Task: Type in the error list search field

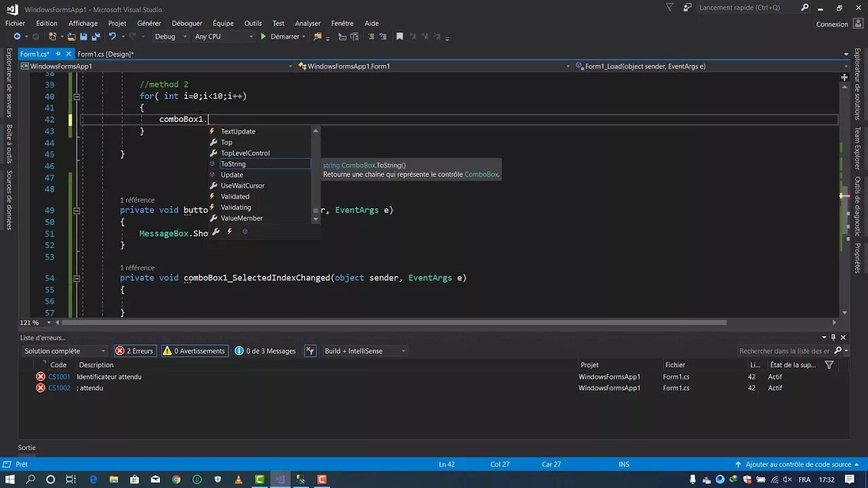Action: point(787,350)
